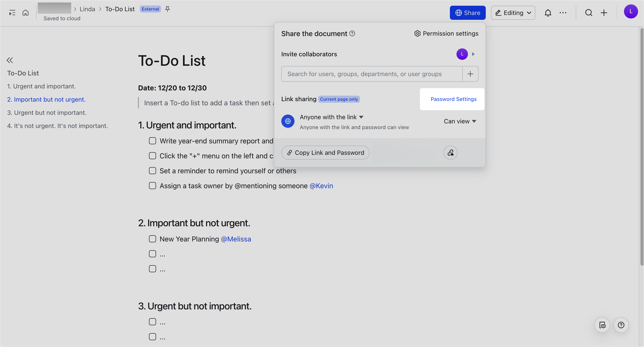Check the second task under Important but not urgent
This screenshot has width=644, height=347.
pyautogui.click(x=153, y=254)
